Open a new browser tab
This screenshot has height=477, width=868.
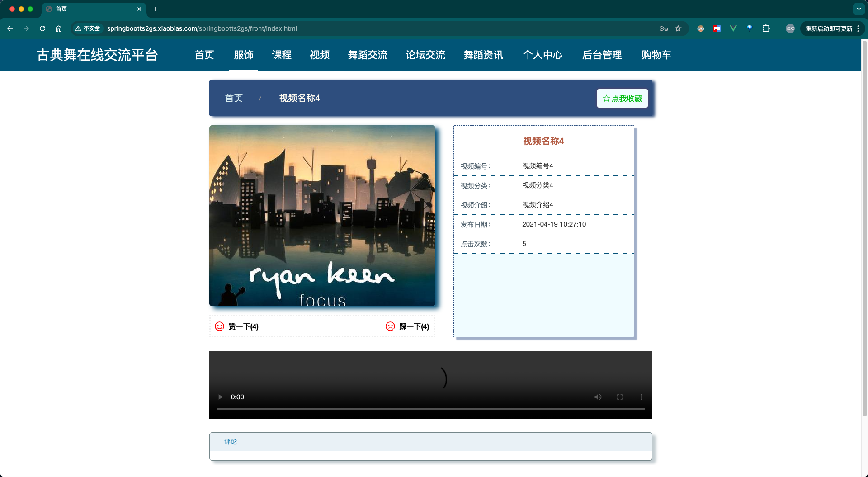tap(156, 9)
